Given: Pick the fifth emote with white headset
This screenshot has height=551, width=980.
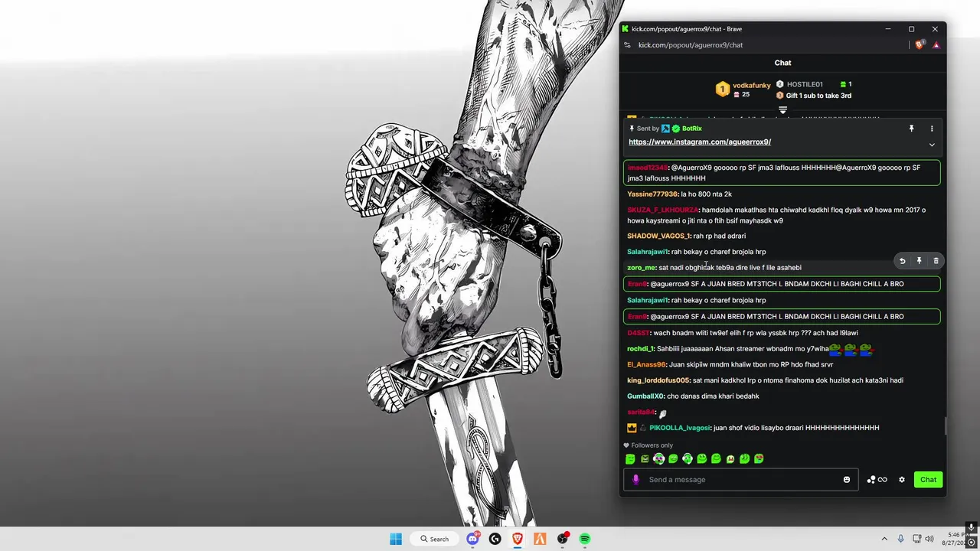Looking at the screenshot, I should pos(688,459).
